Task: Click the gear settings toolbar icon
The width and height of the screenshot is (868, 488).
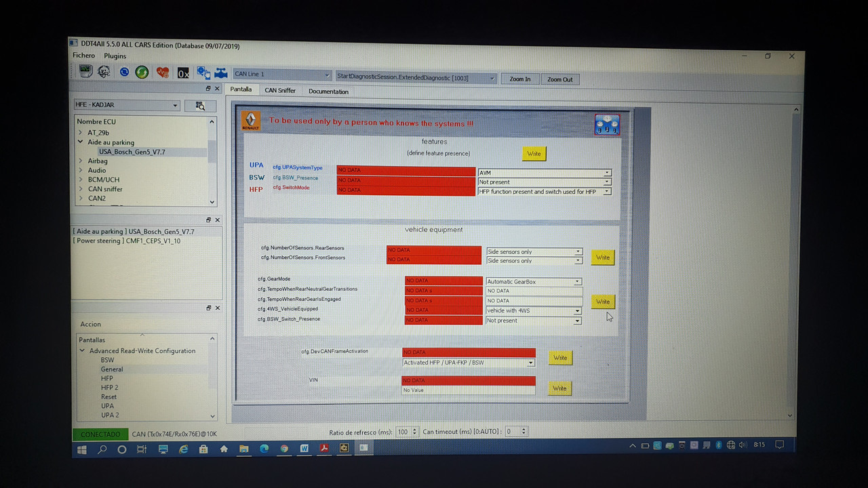Action: [104, 71]
